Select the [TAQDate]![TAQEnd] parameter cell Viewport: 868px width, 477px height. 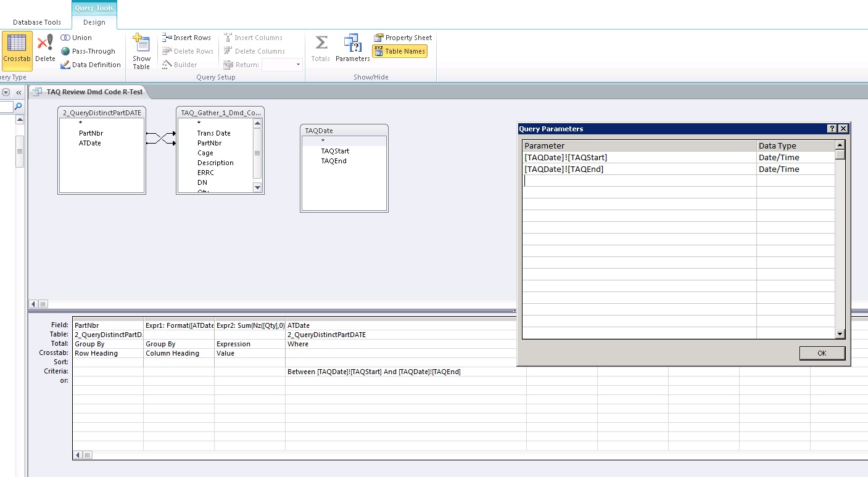pos(639,169)
